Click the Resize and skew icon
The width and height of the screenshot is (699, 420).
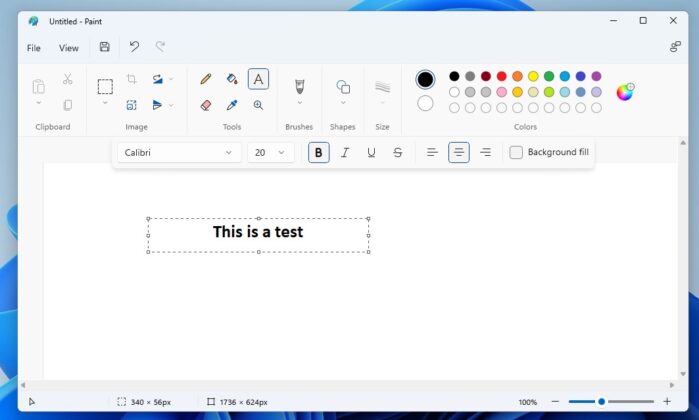point(132,105)
